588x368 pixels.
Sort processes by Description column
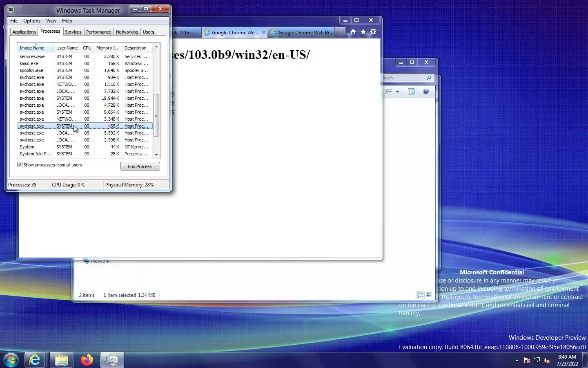click(137, 48)
